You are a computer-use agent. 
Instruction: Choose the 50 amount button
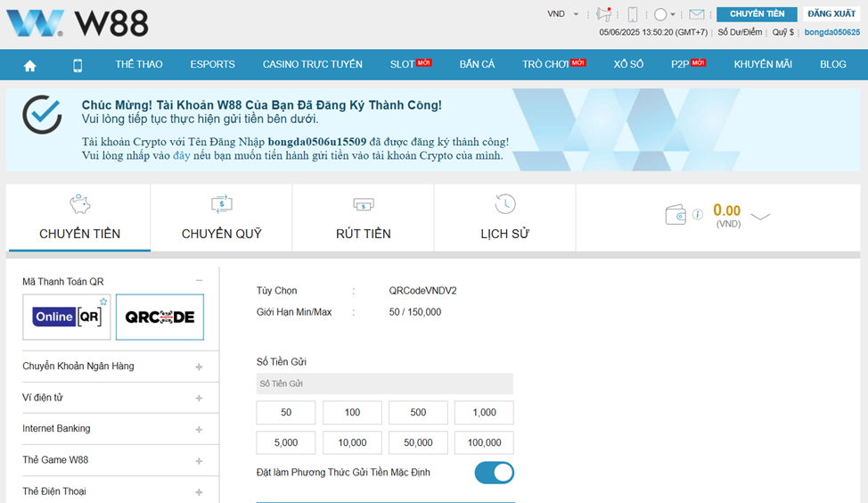coord(286,413)
